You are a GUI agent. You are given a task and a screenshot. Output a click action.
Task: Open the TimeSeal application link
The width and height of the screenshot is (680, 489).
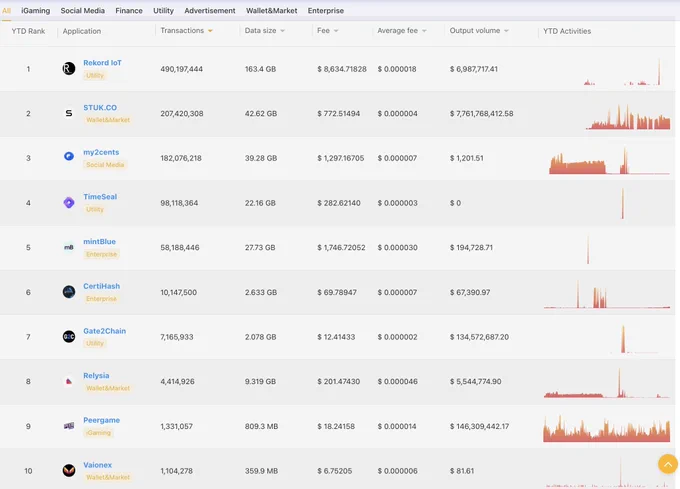[x=100, y=197]
